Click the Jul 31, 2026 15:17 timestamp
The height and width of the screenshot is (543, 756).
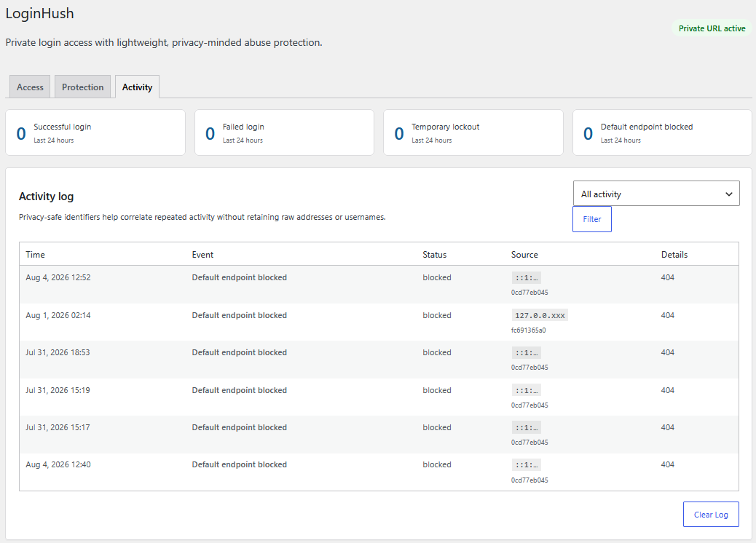click(58, 427)
